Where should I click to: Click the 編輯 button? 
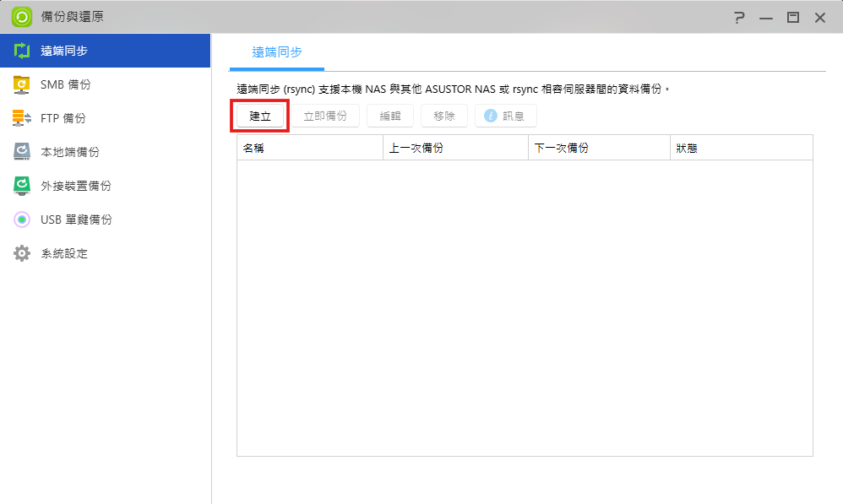(x=390, y=116)
